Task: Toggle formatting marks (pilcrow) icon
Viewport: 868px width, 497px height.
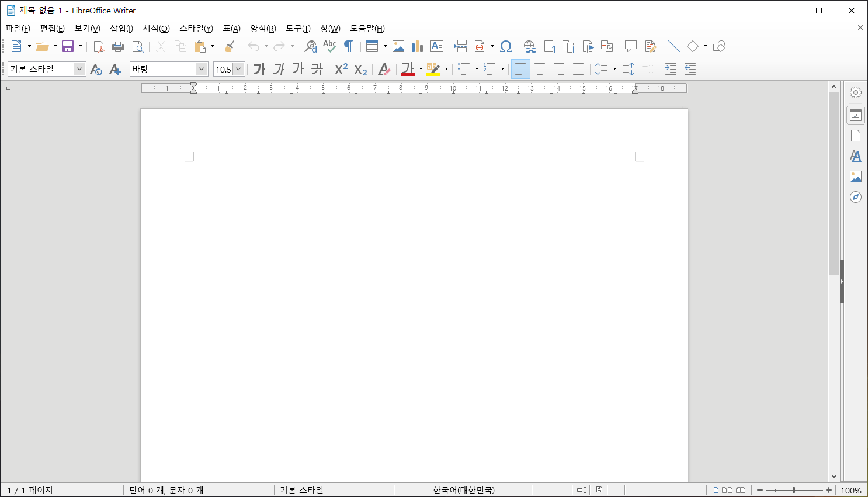Action: tap(349, 46)
